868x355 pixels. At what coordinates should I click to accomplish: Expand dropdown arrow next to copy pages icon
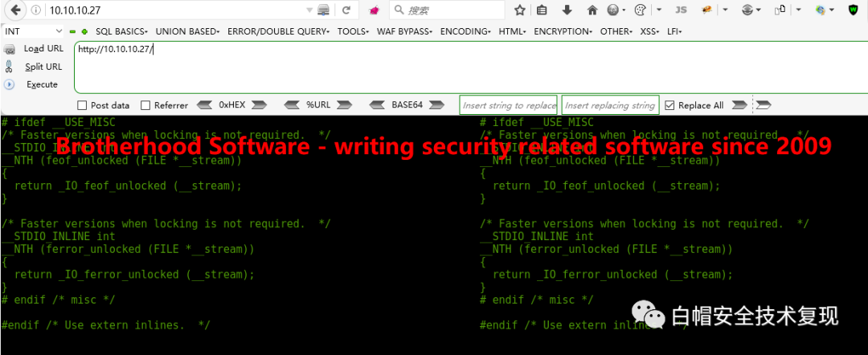click(799, 10)
